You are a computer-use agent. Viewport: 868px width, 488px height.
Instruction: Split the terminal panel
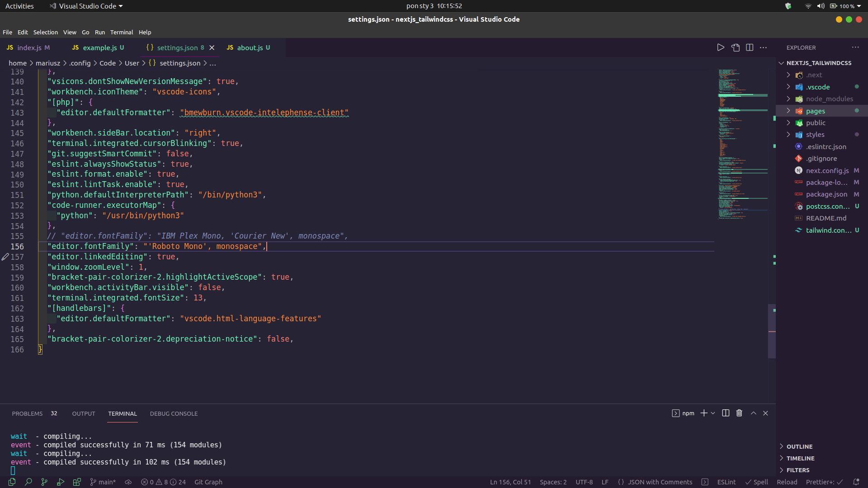pos(726,413)
